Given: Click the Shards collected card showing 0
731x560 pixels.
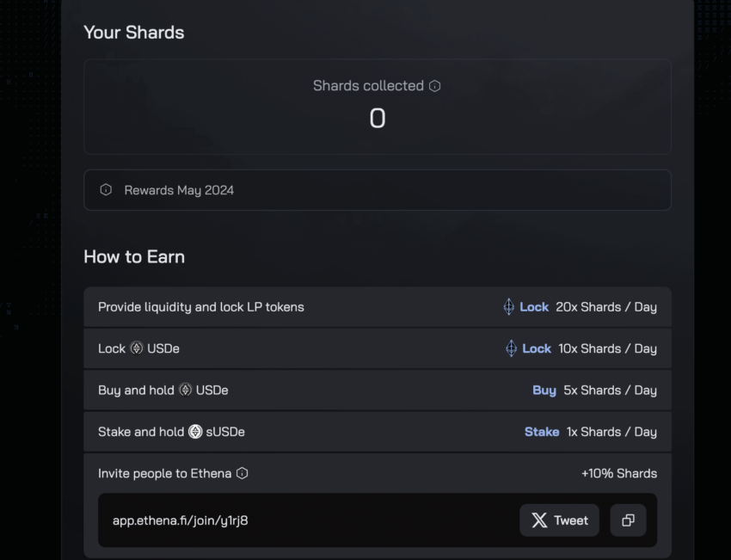Looking at the screenshot, I should click(377, 107).
